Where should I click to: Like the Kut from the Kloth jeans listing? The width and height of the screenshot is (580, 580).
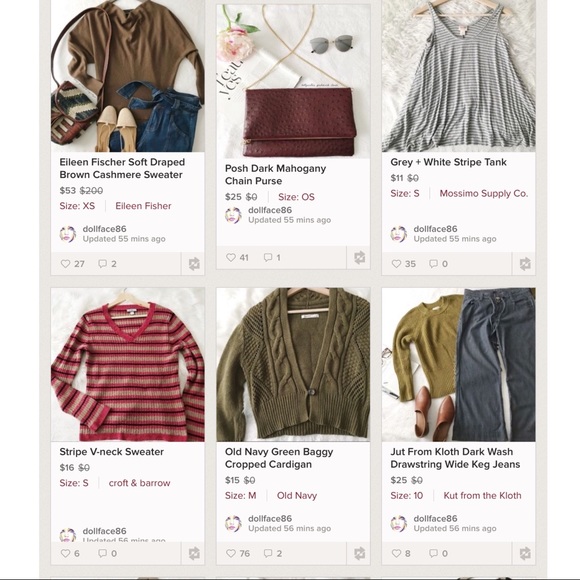(401, 553)
